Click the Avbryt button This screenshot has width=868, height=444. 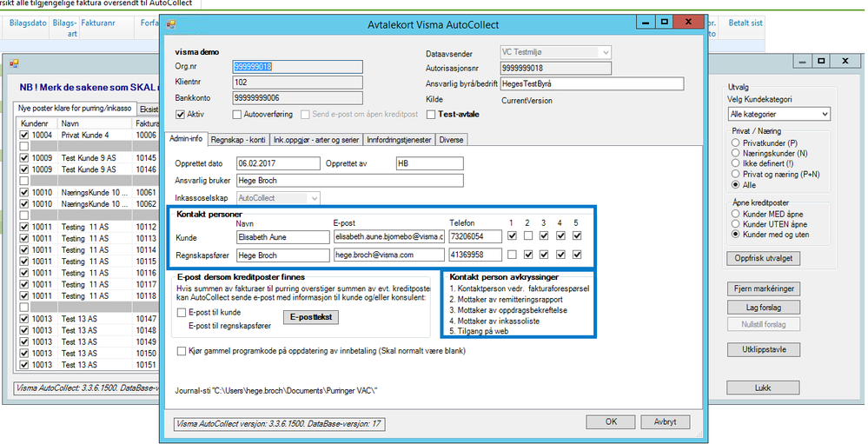666,422
